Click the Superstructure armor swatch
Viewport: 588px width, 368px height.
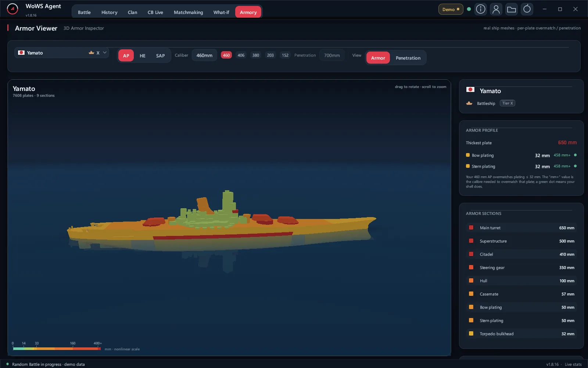click(x=471, y=241)
